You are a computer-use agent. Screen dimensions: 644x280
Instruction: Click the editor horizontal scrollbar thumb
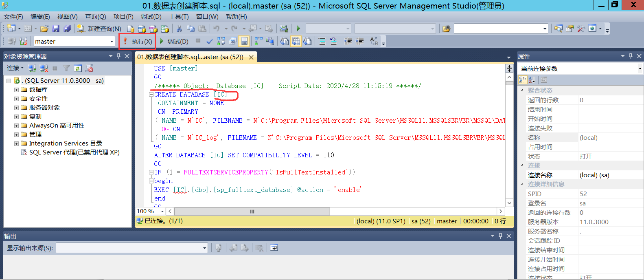[x=252, y=211]
